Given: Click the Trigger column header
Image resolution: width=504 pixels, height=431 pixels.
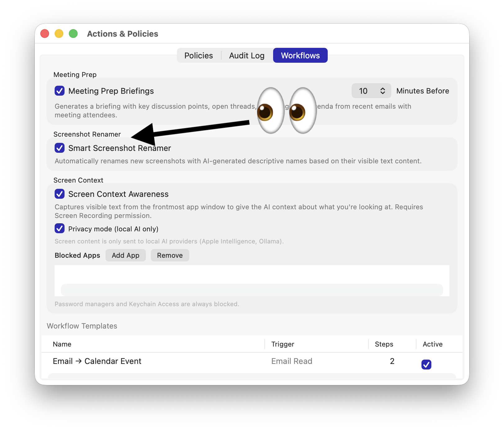Looking at the screenshot, I should pyautogui.click(x=282, y=344).
